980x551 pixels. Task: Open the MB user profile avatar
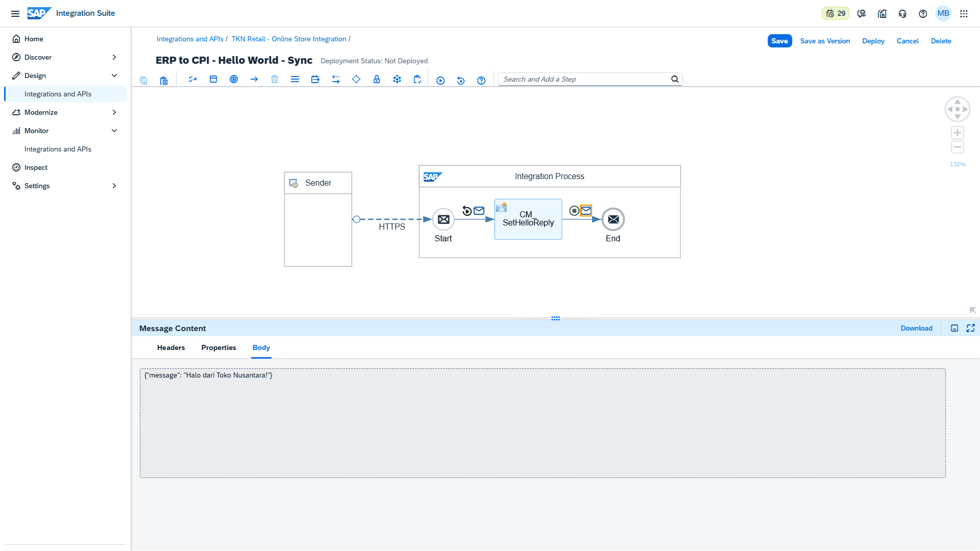click(x=943, y=13)
